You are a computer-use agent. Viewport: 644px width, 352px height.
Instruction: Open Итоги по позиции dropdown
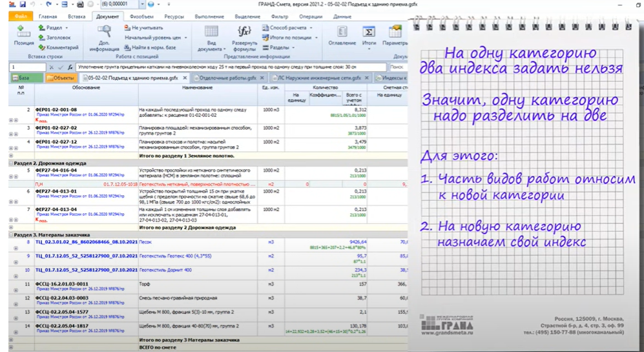(290, 37)
